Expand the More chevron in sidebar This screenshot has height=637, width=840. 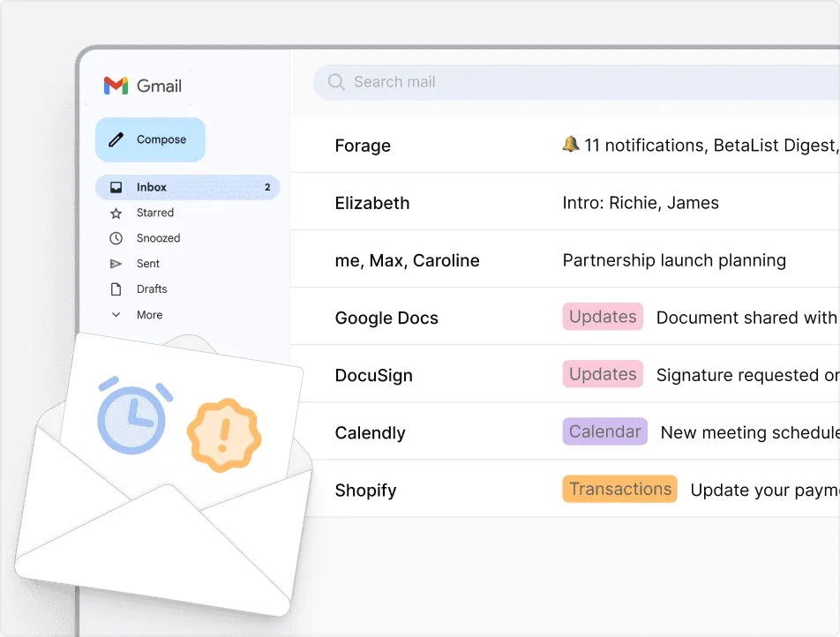coord(116,314)
